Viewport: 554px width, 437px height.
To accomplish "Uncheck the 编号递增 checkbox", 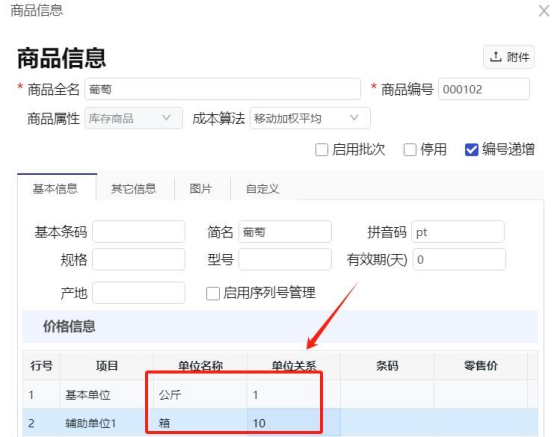I will tap(472, 149).
